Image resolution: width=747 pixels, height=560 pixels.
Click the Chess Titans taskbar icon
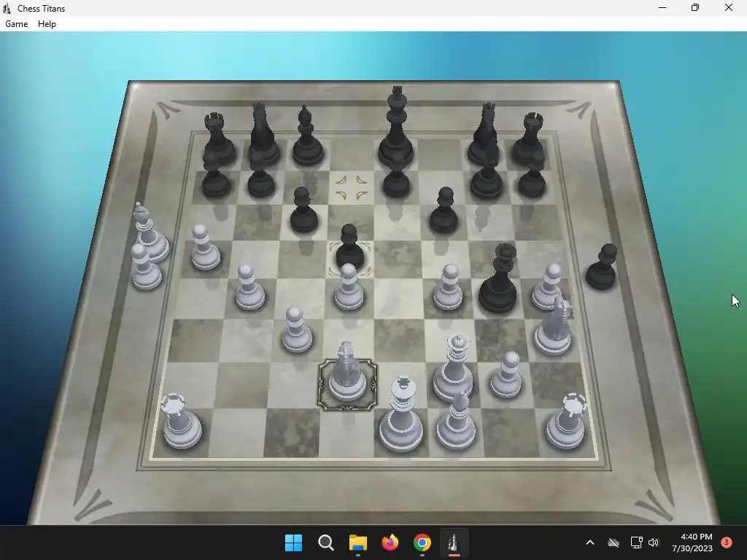454,542
